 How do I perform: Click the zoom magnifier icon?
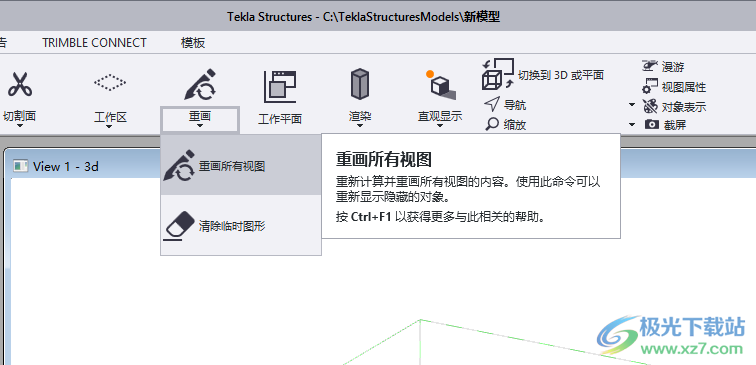pyautogui.click(x=492, y=124)
